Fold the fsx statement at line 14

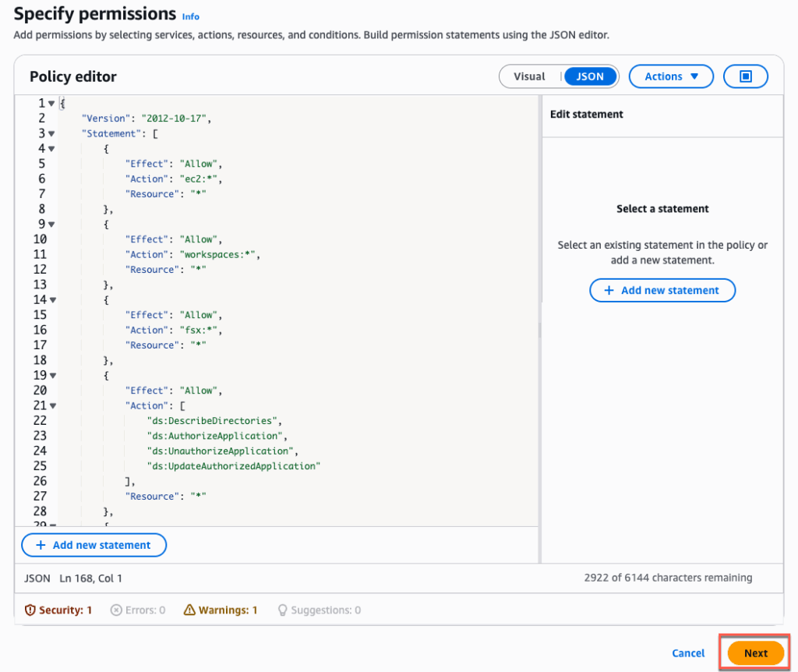coord(51,300)
